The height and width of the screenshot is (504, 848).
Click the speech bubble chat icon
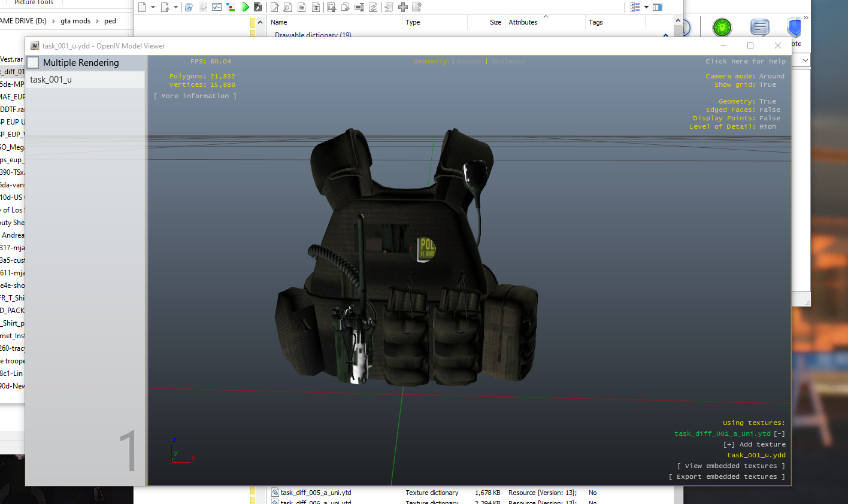(x=759, y=28)
